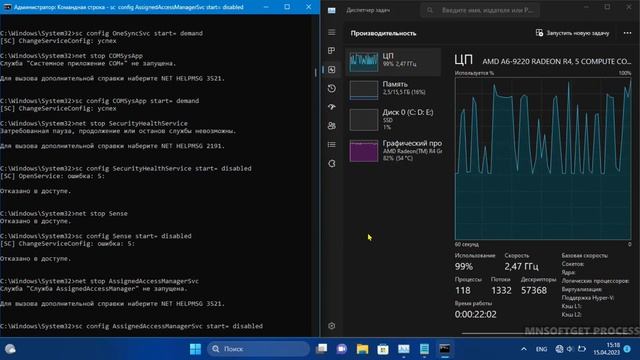Click AMD A6-9220 processor name text
The image size is (640, 360).
click(x=556, y=62)
